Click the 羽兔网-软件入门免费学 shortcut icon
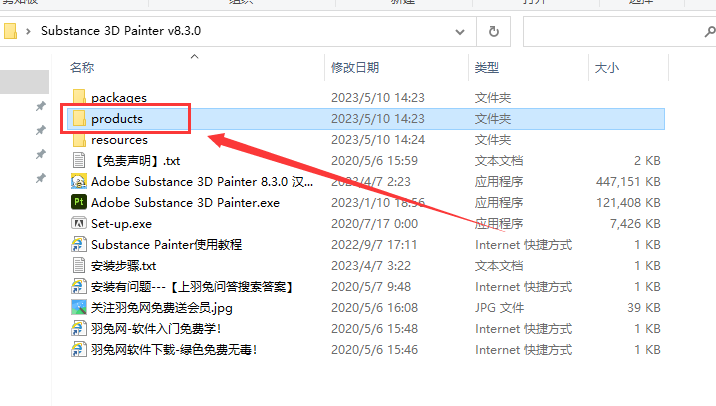The width and height of the screenshot is (716, 406). pyautogui.click(x=79, y=328)
